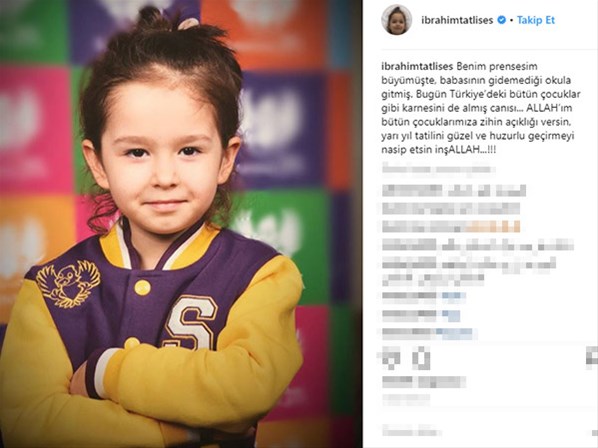Click the girl's portrait photo

click(181, 224)
